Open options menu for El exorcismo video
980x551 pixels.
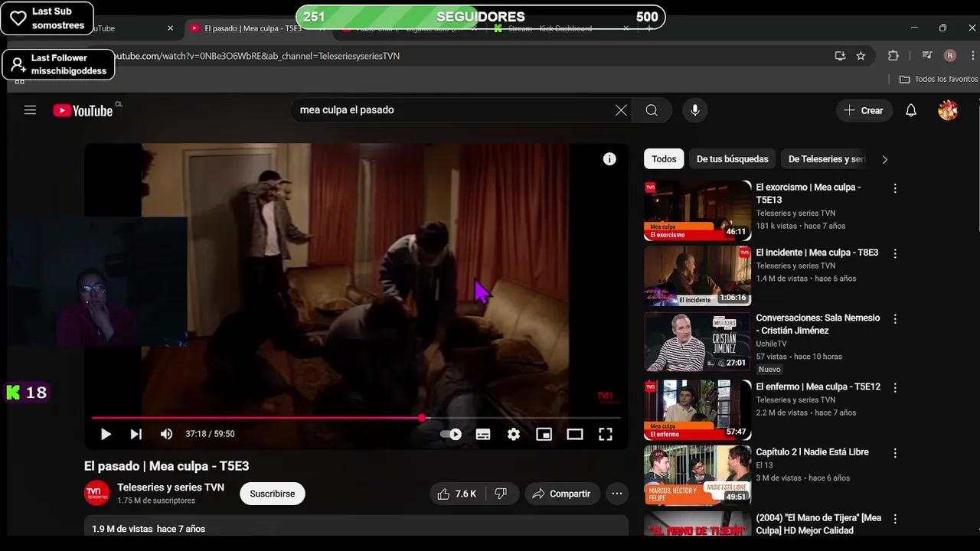point(895,188)
